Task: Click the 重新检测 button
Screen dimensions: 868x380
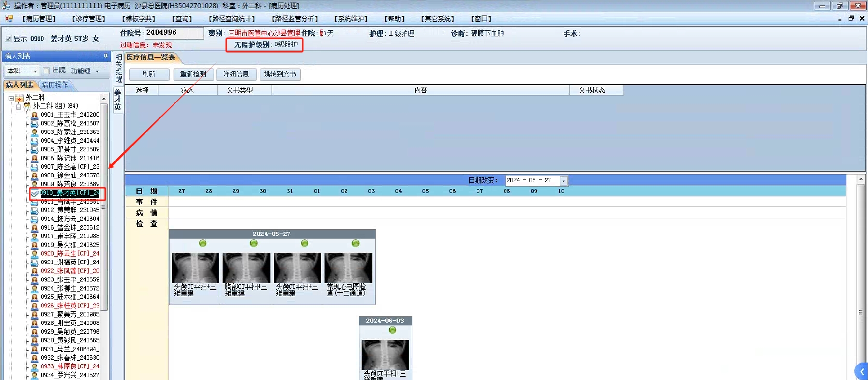Action: 193,74
